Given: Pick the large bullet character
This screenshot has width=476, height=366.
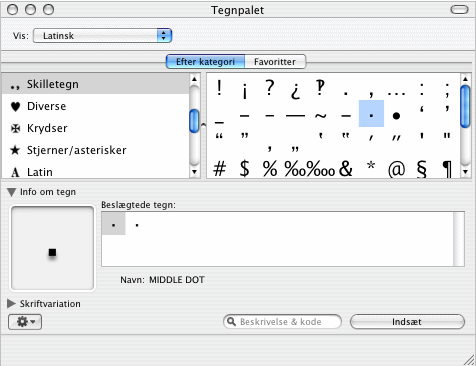Looking at the screenshot, I should pyautogui.click(x=396, y=116).
